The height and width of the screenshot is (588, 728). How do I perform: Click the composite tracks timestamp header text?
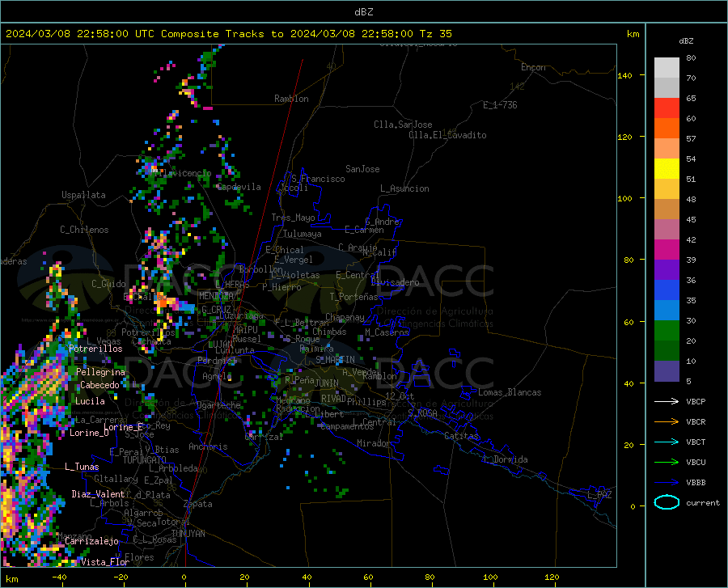tap(228, 34)
